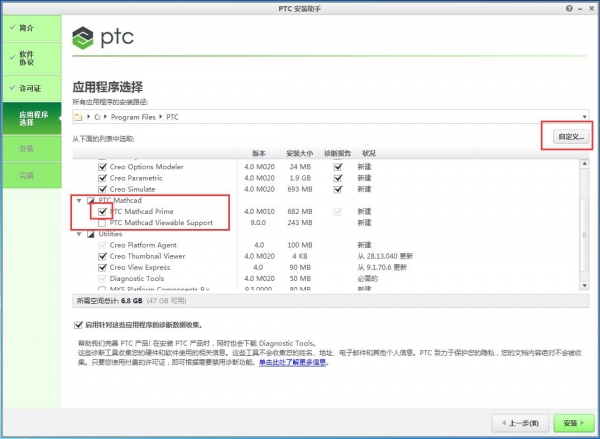Toggle 启用针对这些应用程序的诊断数据收集 checkbox
600x439 pixels.
[x=78, y=325]
